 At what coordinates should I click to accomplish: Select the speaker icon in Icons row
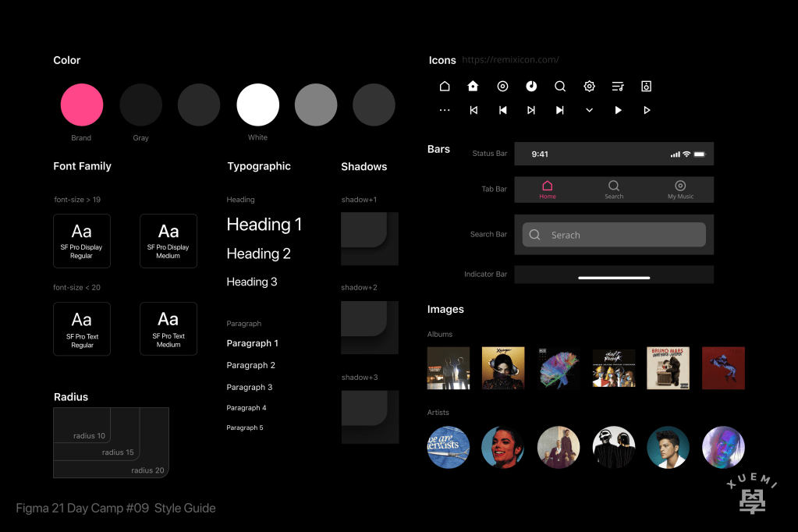coord(646,87)
